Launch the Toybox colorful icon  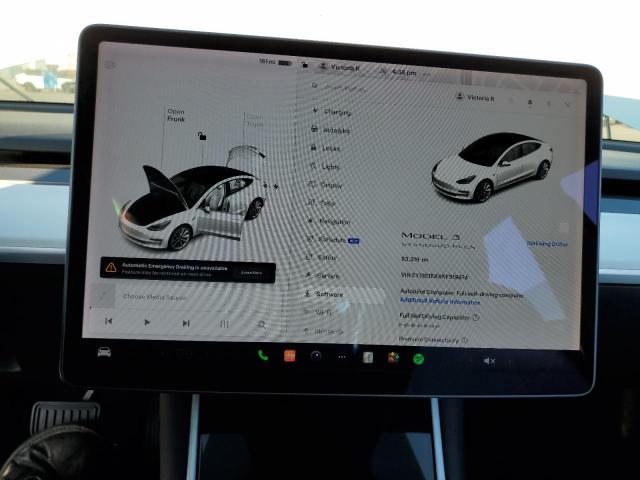(393, 358)
